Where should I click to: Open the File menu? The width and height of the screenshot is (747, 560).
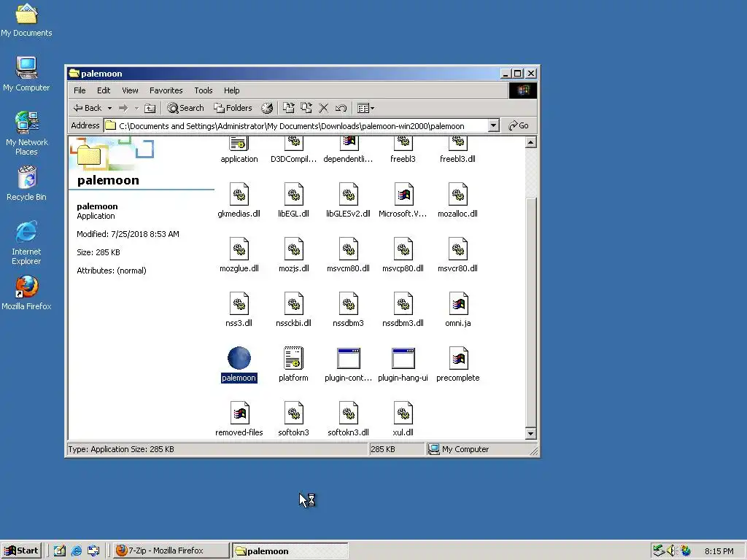[x=80, y=90]
